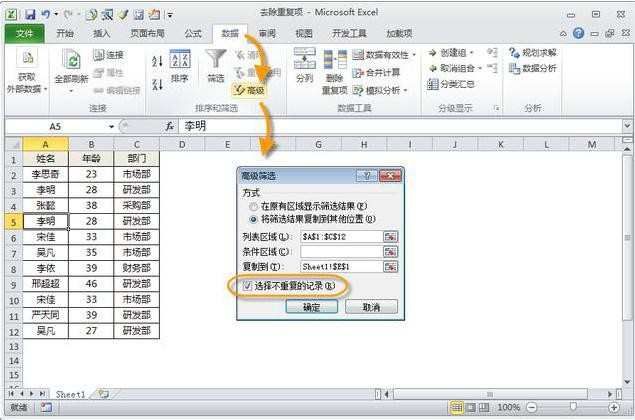
Task: Click the Group icon
Action: click(x=433, y=53)
